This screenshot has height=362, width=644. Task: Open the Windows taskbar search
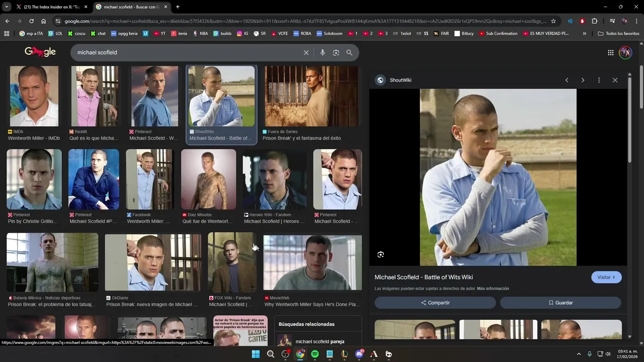point(271,354)
